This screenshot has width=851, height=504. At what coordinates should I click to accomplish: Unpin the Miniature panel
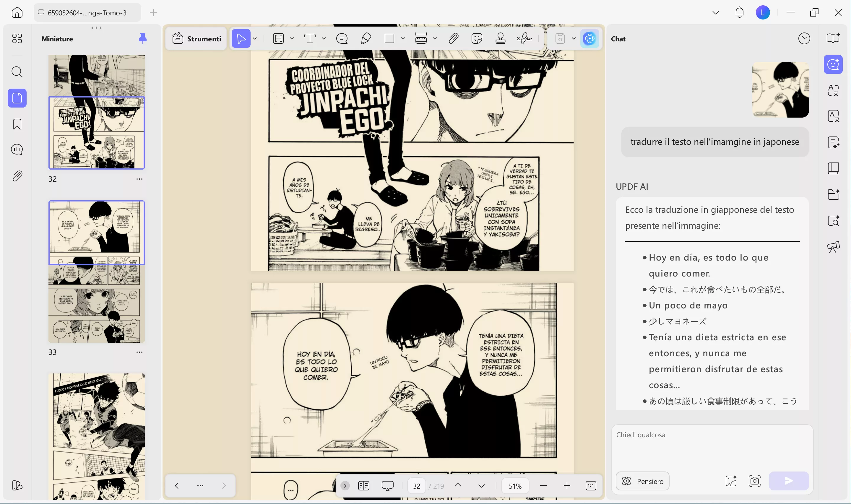pyautogui.click(x=143, y=38)
